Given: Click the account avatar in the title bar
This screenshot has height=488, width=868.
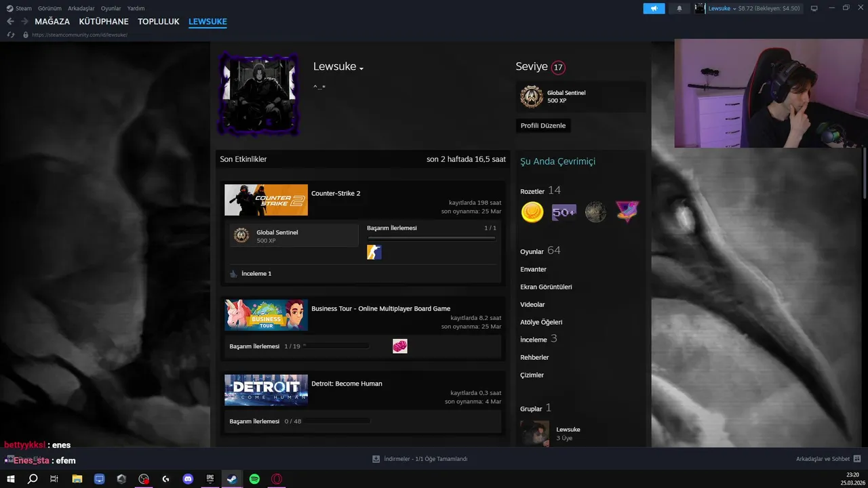Looking at the screenshot, I should coord(700,8).
